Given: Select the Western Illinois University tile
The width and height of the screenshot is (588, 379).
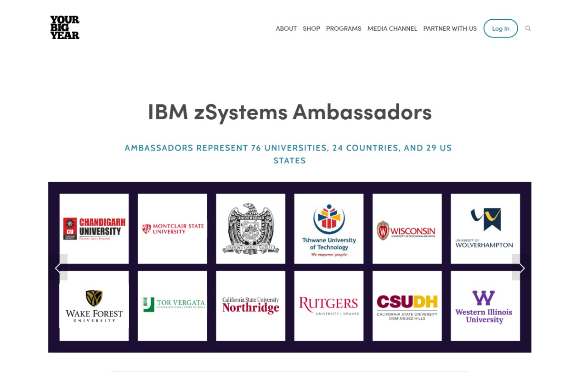Looking at the screenshot, I should (485, 306).
